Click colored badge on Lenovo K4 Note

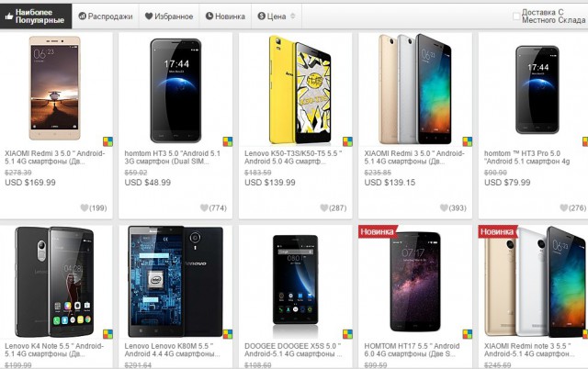click(108, 334)
